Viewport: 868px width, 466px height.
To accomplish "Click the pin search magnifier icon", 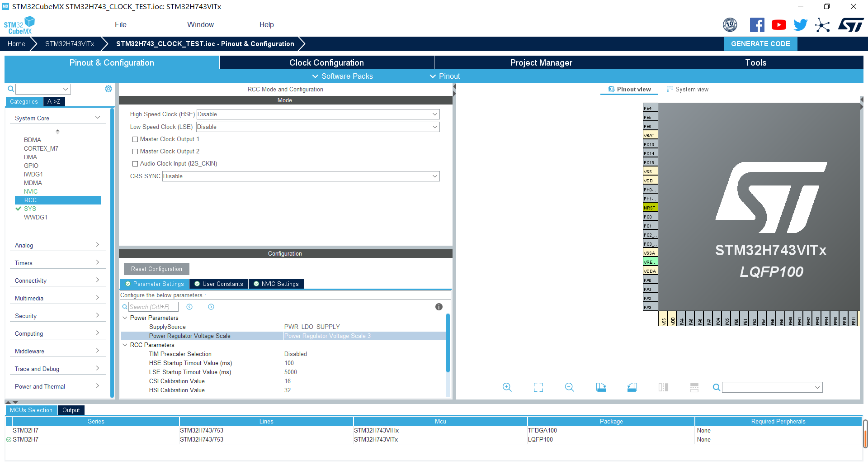I will pos(717,387).
